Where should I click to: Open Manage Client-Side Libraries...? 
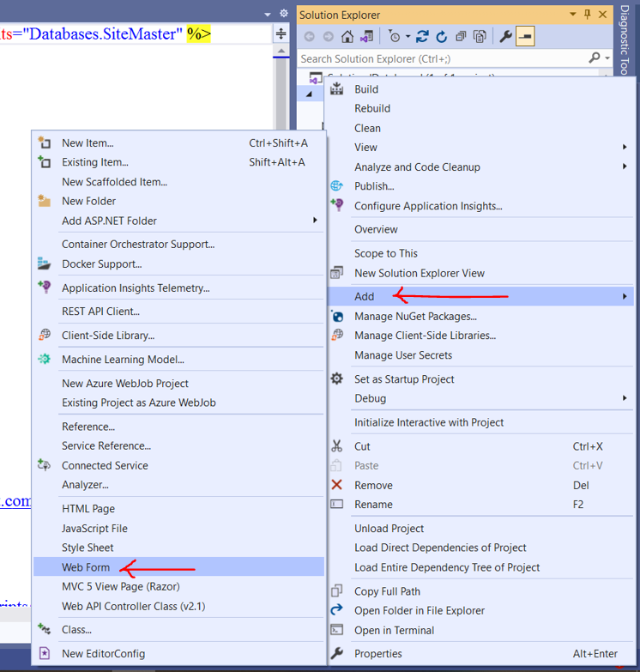(x=480, y=336)
